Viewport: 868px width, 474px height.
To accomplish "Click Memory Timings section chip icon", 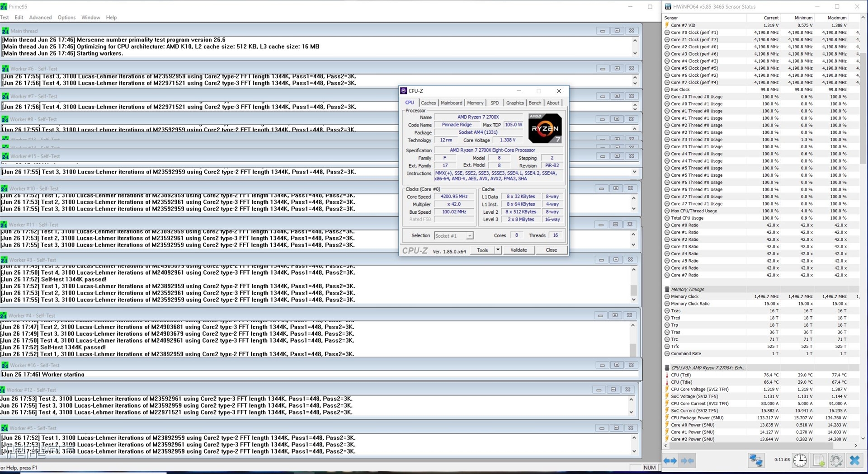I will [x=667, y=289].
